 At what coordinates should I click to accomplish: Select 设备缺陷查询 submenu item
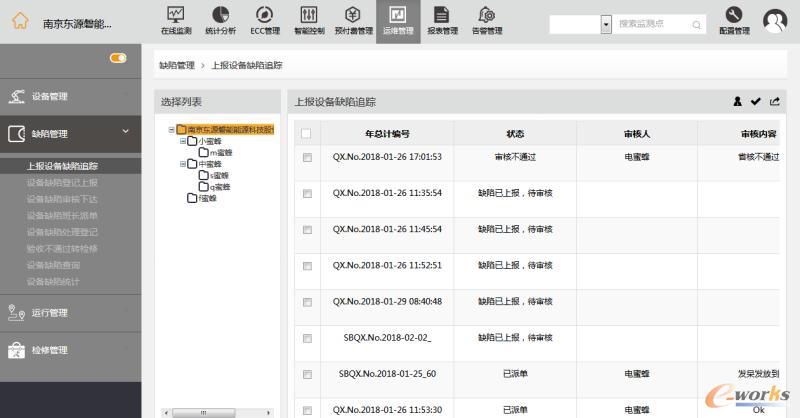point(54,265)
